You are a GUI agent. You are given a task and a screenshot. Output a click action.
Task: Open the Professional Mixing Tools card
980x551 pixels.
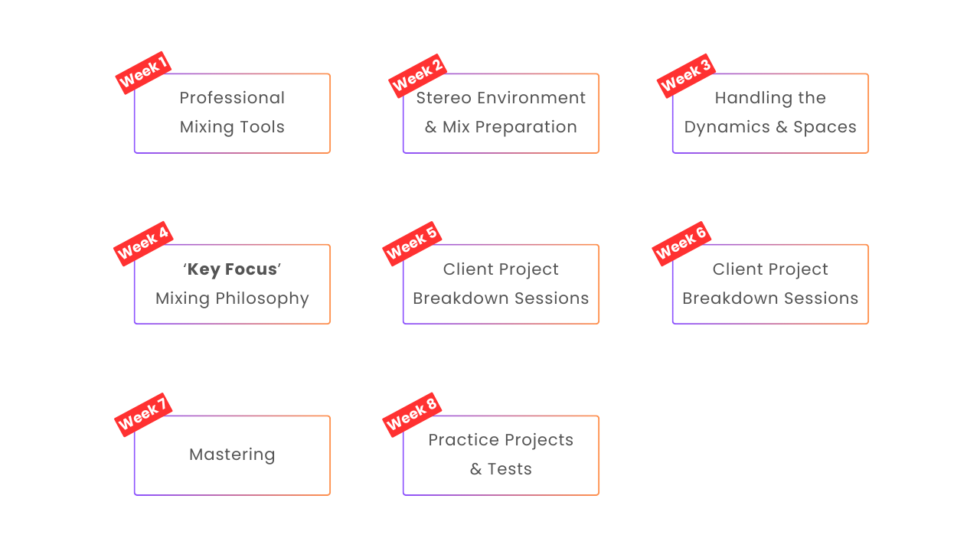click(233, 113)
